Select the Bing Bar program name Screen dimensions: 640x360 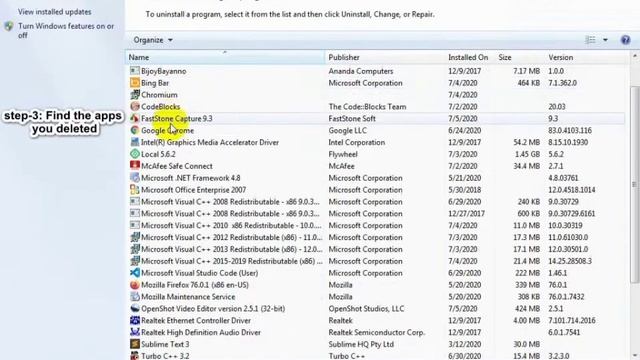155,83
